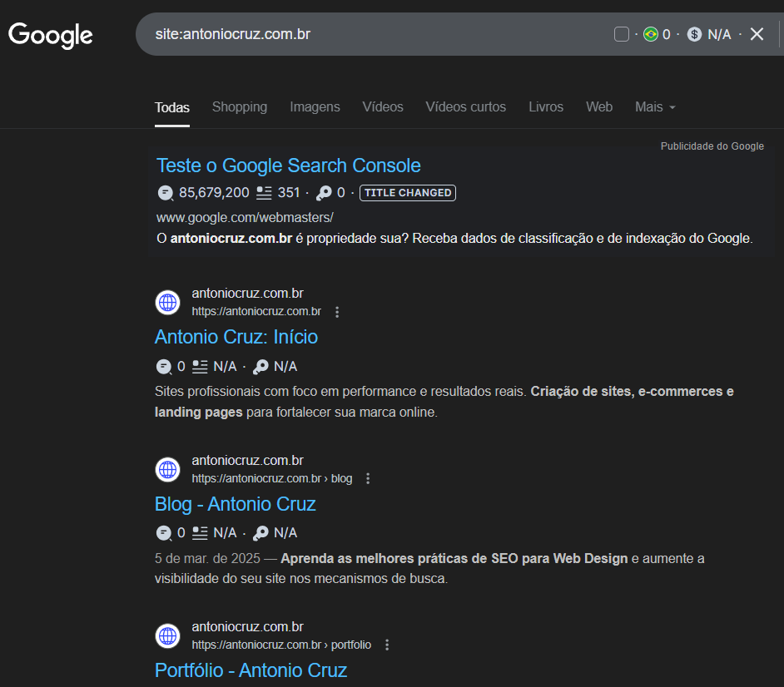The image size is (784, 687).
Task: Tick the checkbox in the search bar
Action: [x=622, y=34]
